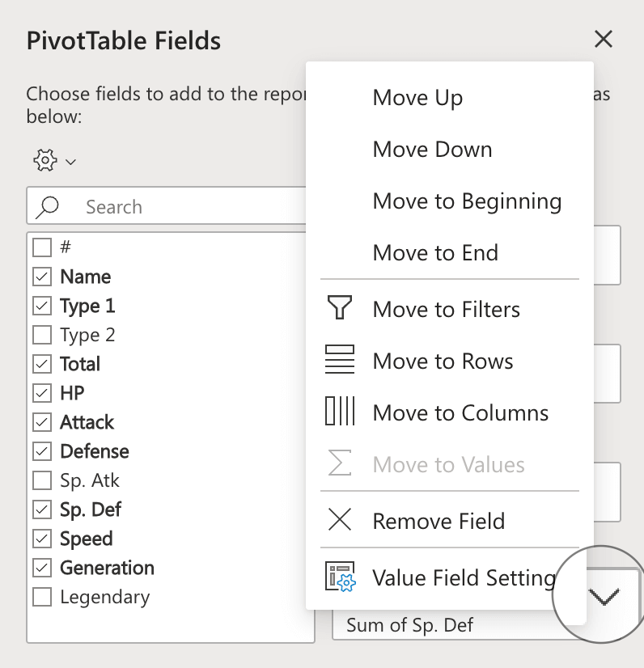644x668 pixels.
Task: Close the PivotTable Fields pane
Action: [604, 38]
